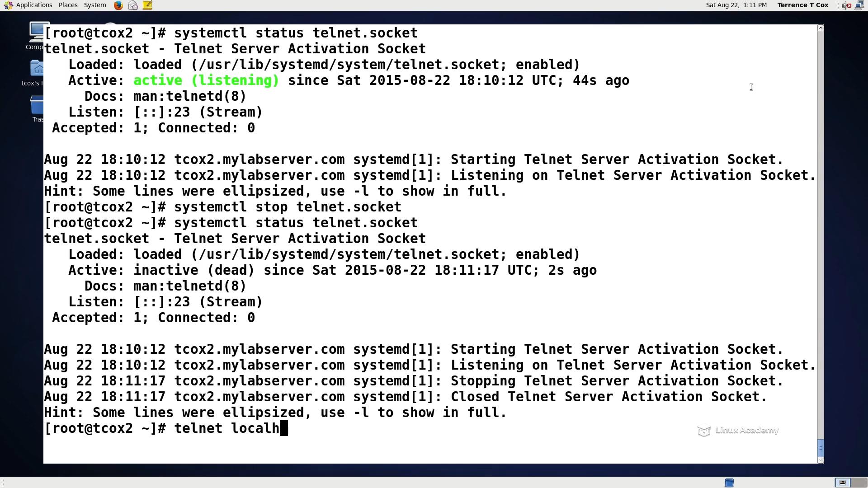Select the network manager icon

point(860,5)
